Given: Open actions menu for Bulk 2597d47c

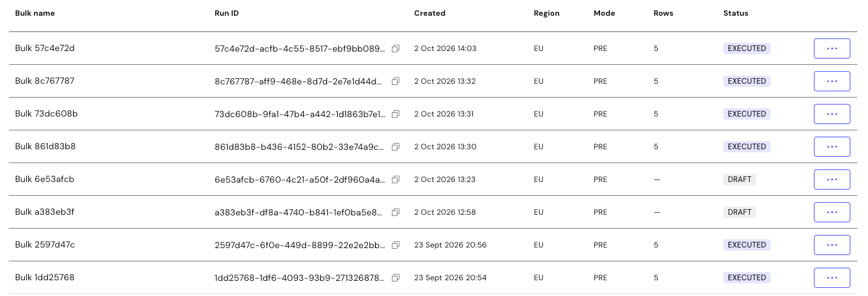Looking at the screenshot, I should tap(832, 245).
